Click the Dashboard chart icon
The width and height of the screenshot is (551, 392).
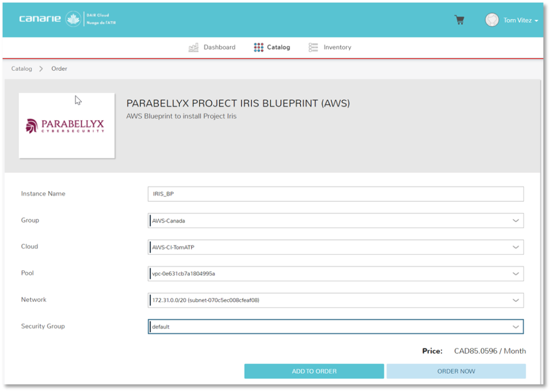[194, 47]
